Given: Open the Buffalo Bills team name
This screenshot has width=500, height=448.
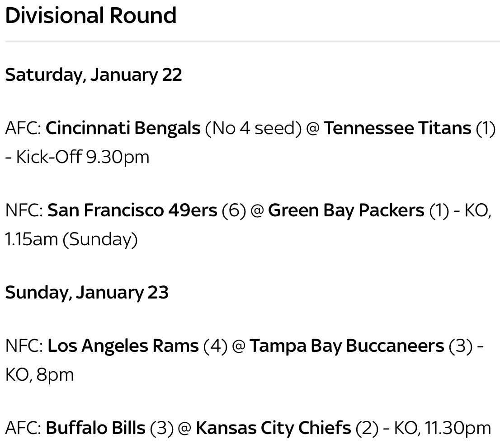Looking at the screenshot, I should 96,428.
